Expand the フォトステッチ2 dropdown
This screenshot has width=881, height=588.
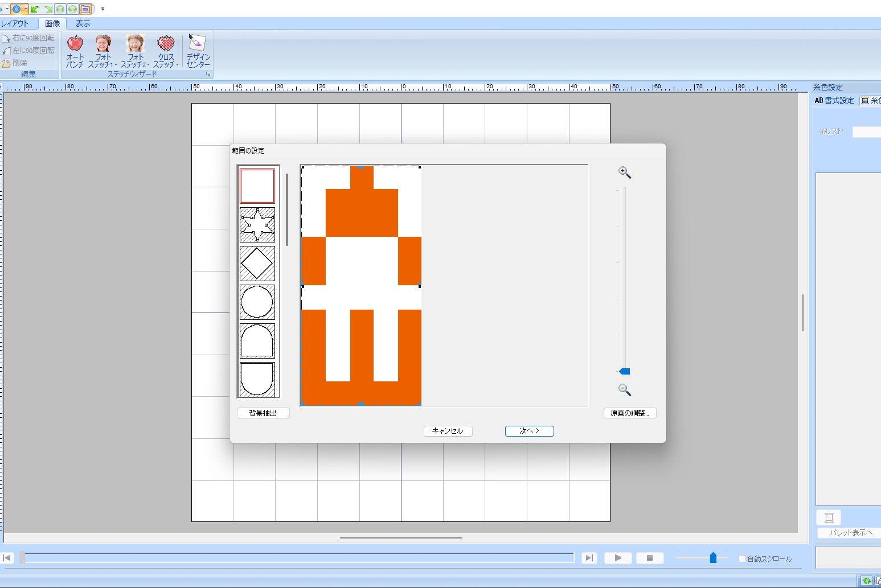(136, 60)
